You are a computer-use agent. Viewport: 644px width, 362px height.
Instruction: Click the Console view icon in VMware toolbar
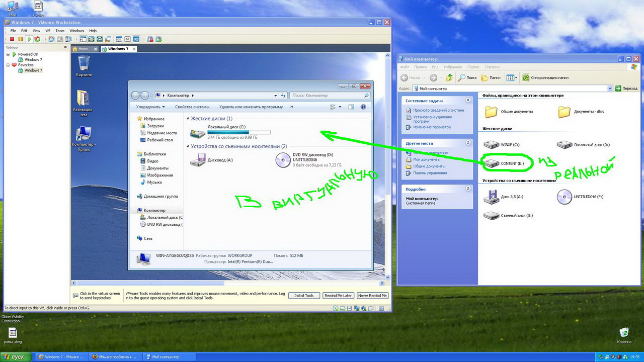coord(136,39)
